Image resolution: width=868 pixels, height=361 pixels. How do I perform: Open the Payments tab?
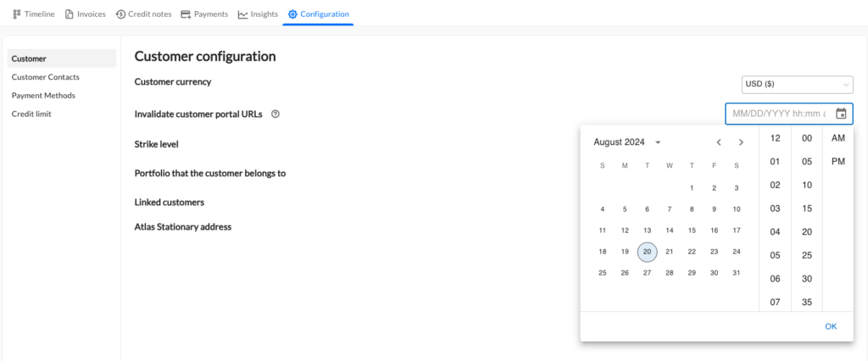tap(205, 14)
